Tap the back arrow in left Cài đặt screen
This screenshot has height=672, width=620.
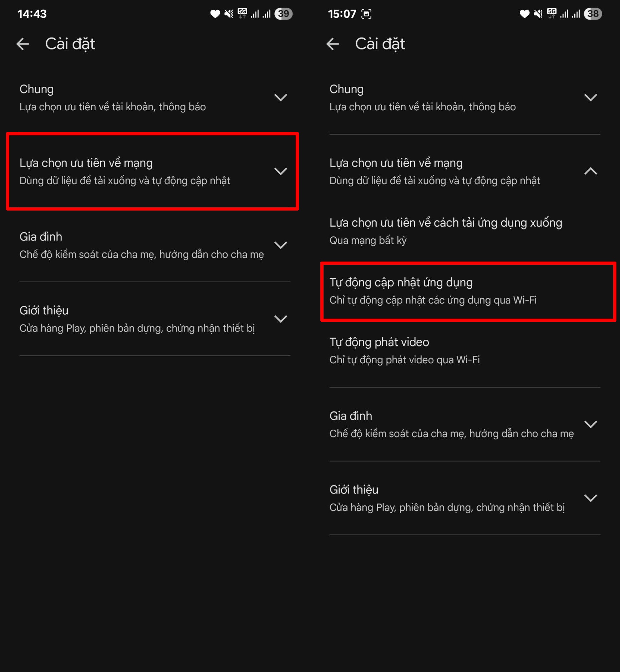[23, 44]
